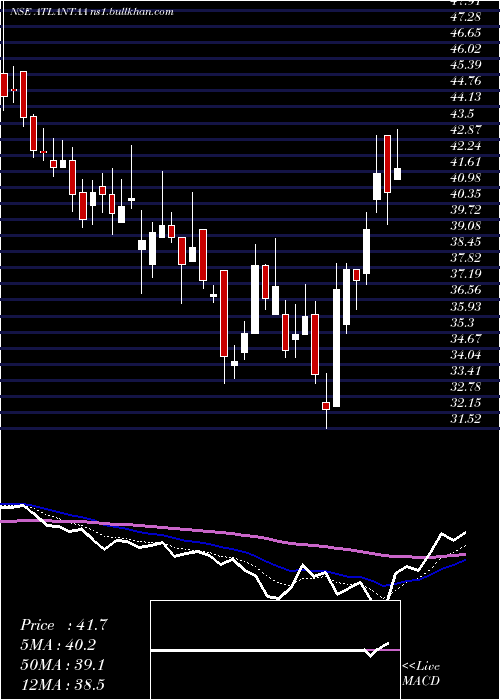Image resolution: width=500 pixels, height=700 pixels.
Task: Click the 37.19 price axis label
Action: pyautogui.click(x=466, y=274)
